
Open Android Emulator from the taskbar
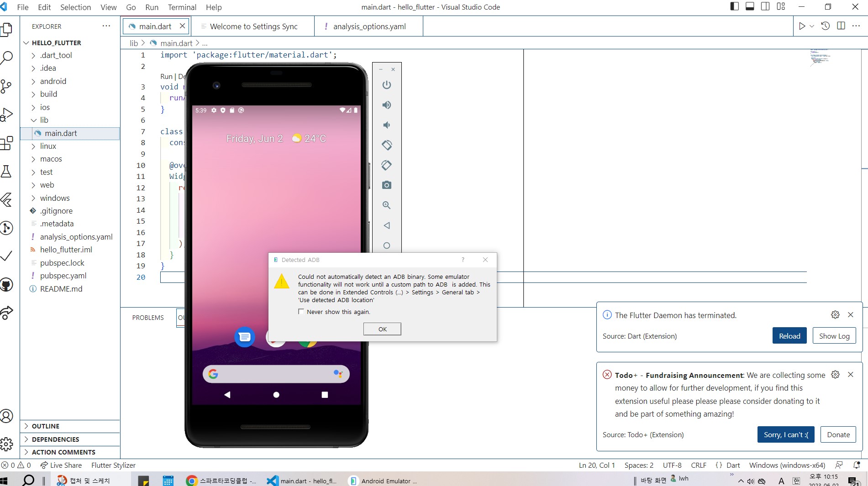(x=384, y=481)
